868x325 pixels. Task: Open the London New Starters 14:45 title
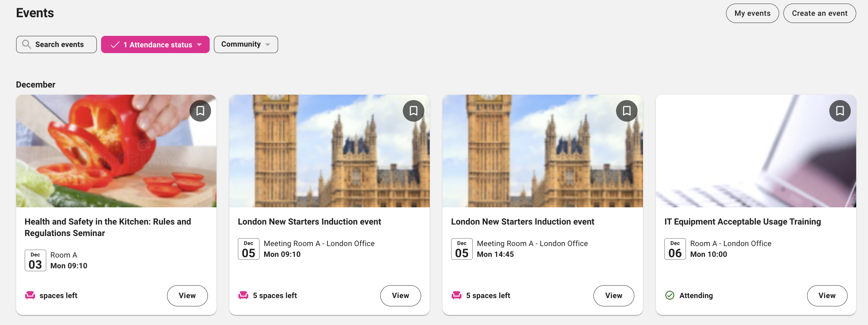523,222
